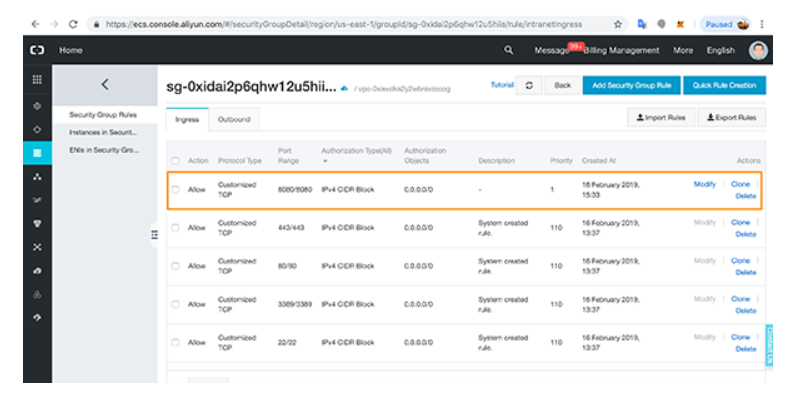Viewport: 800px width, 403px height.
Task: Click the browser reload icon
Action: (75, 21)
